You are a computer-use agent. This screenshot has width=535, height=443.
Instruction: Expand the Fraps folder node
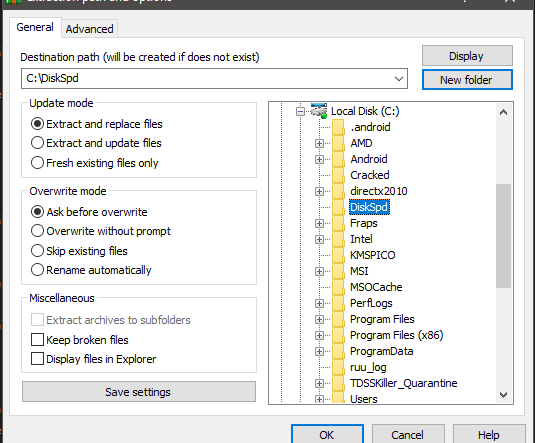tap(319, 224)
